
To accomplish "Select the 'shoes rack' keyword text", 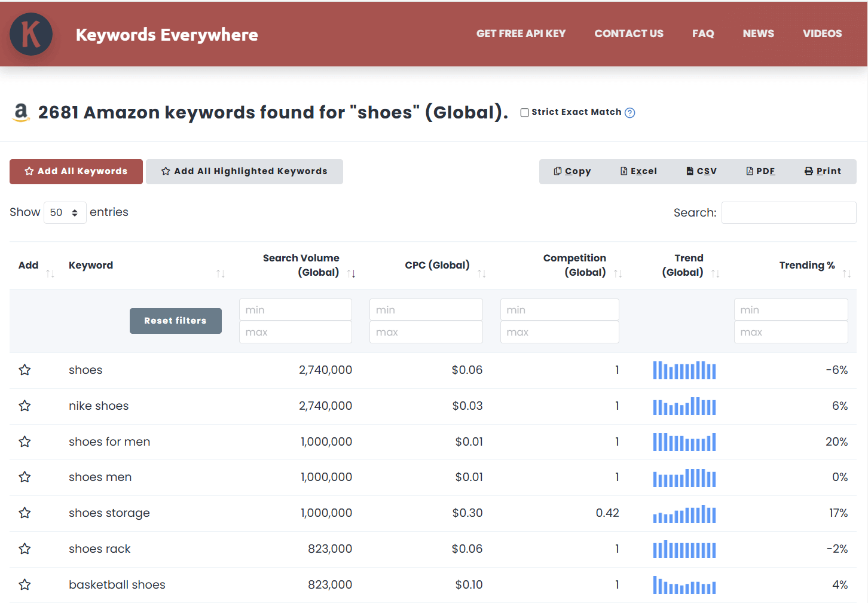I will coord(99,549).
